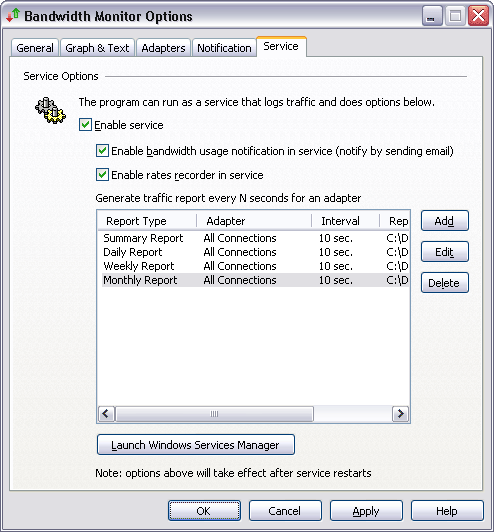The image size is (494, 532).
Task: Click the partially visible Rep column header
Action: click(x=394, y=221)
